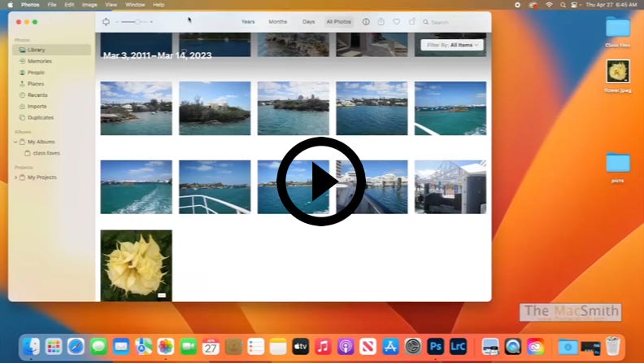Expand the My Projects disclosure arrow
This screenshot has height=363, width=644.
[x=15, y=177]
